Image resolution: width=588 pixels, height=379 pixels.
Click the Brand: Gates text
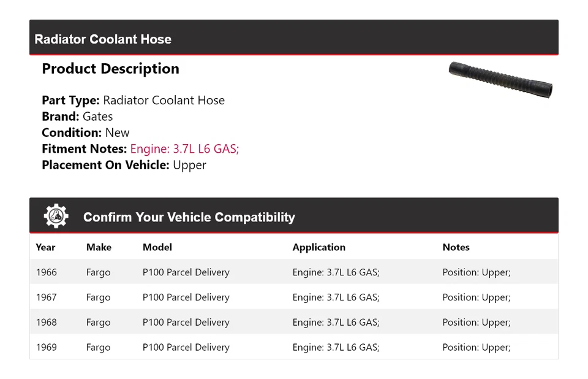coord(77,117)
